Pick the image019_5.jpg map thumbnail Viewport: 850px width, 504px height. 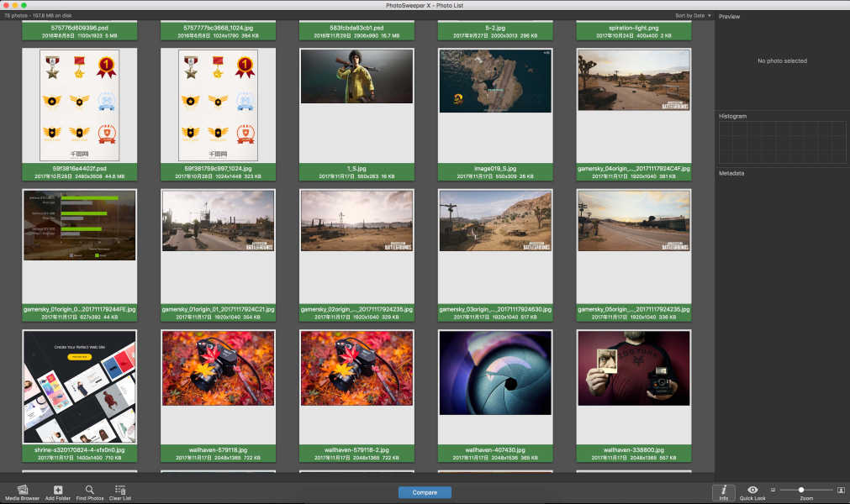(495, 81)
